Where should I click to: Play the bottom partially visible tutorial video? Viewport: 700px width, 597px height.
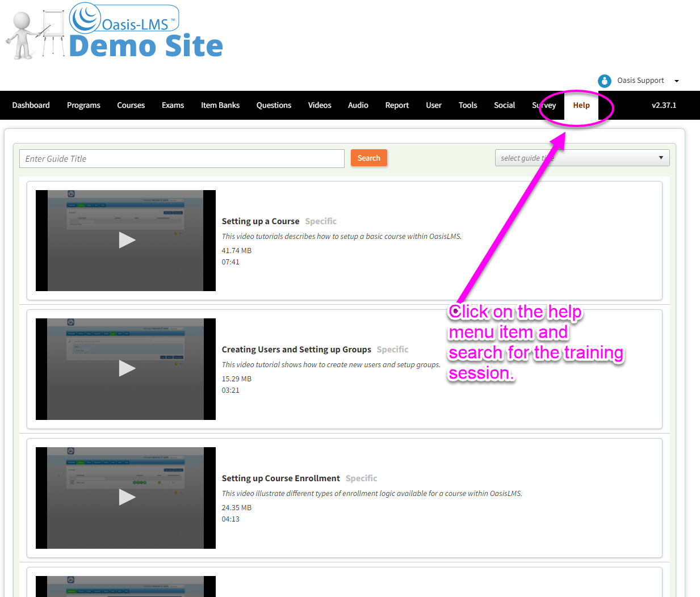[x=126, y=586]
